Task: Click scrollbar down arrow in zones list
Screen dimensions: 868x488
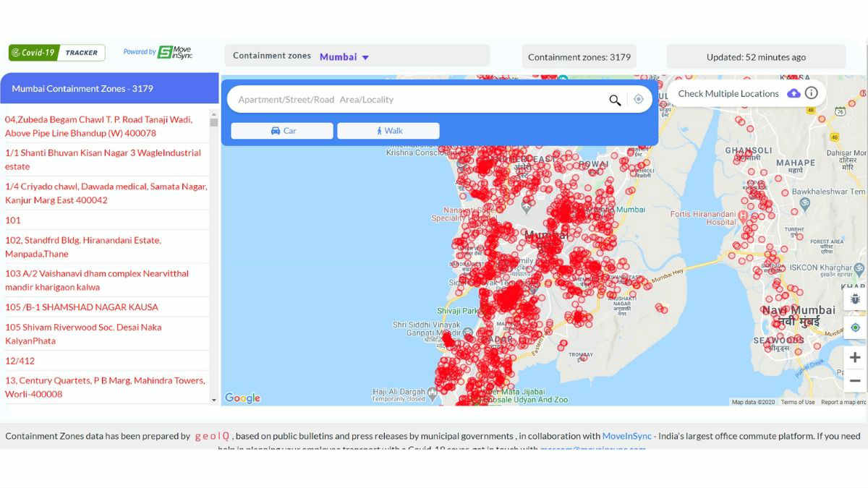Action: click(x=213, y=400)
